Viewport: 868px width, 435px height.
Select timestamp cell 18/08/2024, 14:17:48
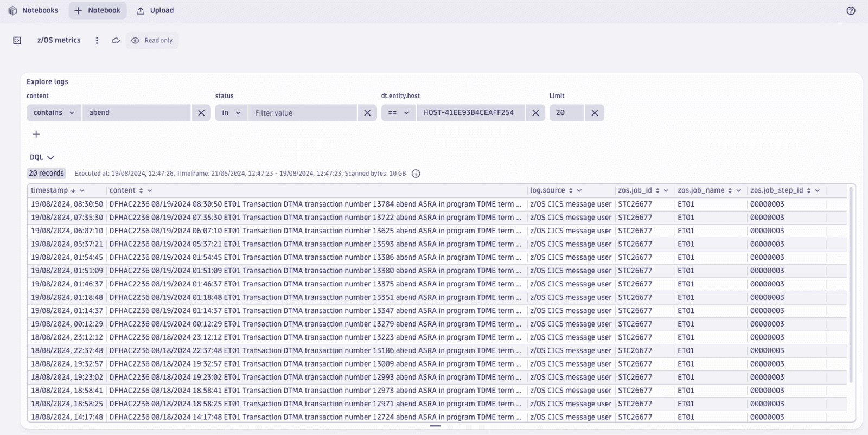click(67, 417)
